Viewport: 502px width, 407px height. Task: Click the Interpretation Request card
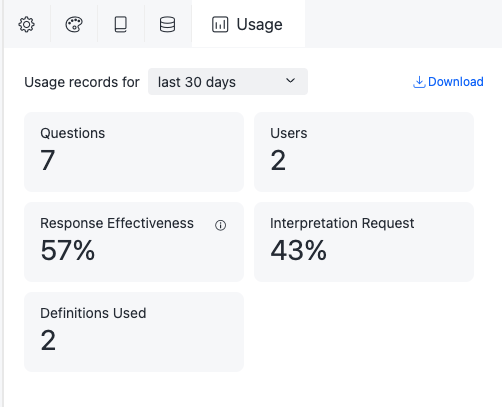pos(364,242)
